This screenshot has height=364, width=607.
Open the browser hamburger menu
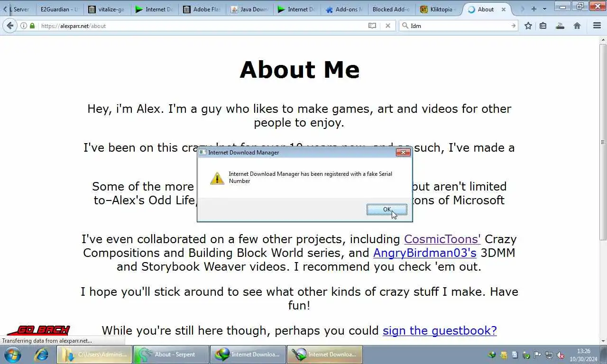click(x=597, y=26)
